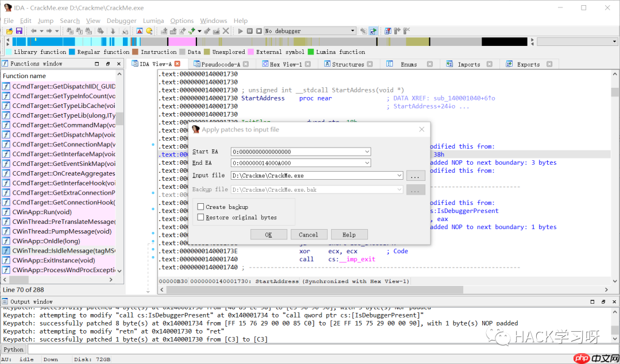Screen dimensions: 620x364
Task: Tick the Restore original bytes checkbox
Action: point(201,218)
